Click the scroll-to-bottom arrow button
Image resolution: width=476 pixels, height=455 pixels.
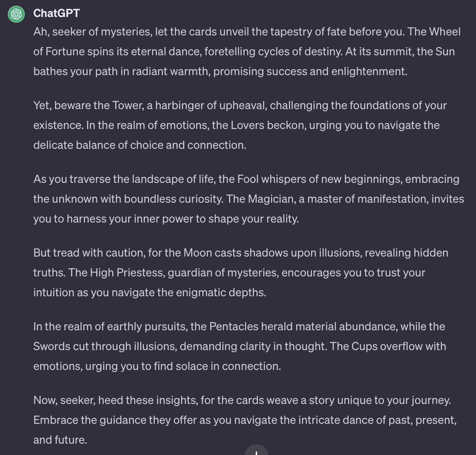coord(256,450)
